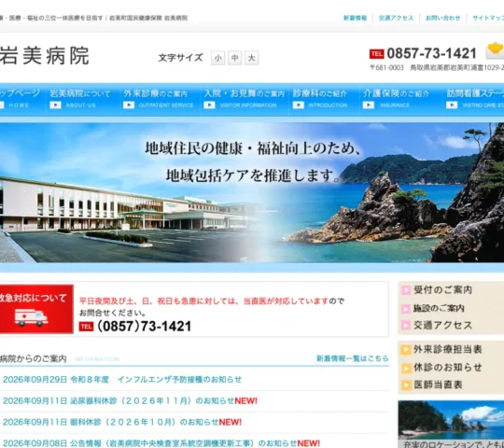
Task: Set text size to 中 (medium)
Action: coord(234,58)
